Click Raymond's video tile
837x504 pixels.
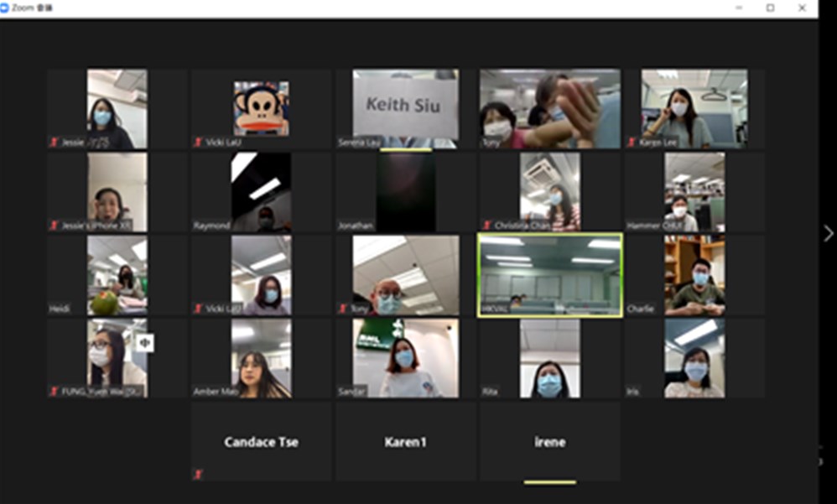(x=262, y=192)
